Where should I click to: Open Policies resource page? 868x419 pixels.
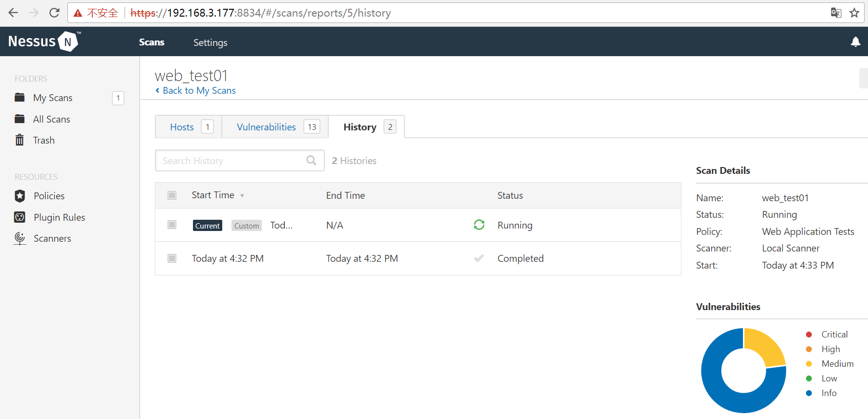(49, 196)
